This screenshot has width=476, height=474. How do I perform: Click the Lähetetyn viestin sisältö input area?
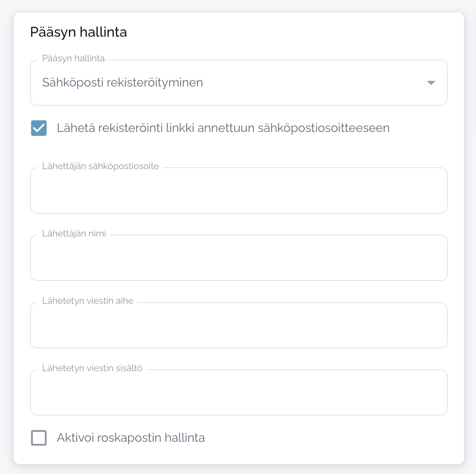click(x=239, y=394)
